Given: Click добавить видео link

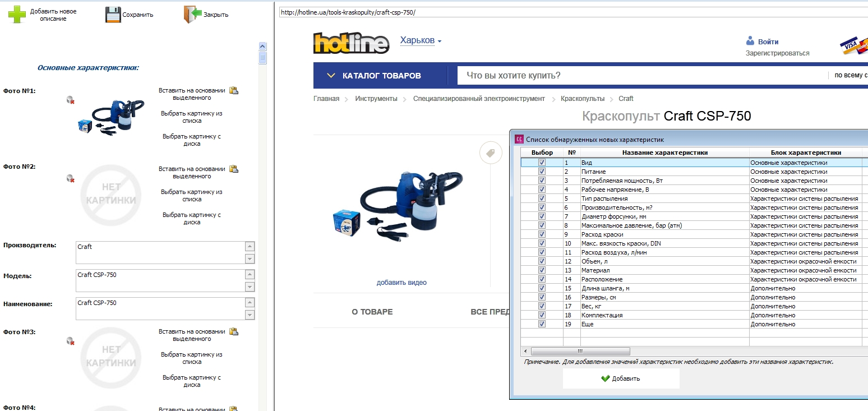Looking at the screenshot, I should coord(401,283).
